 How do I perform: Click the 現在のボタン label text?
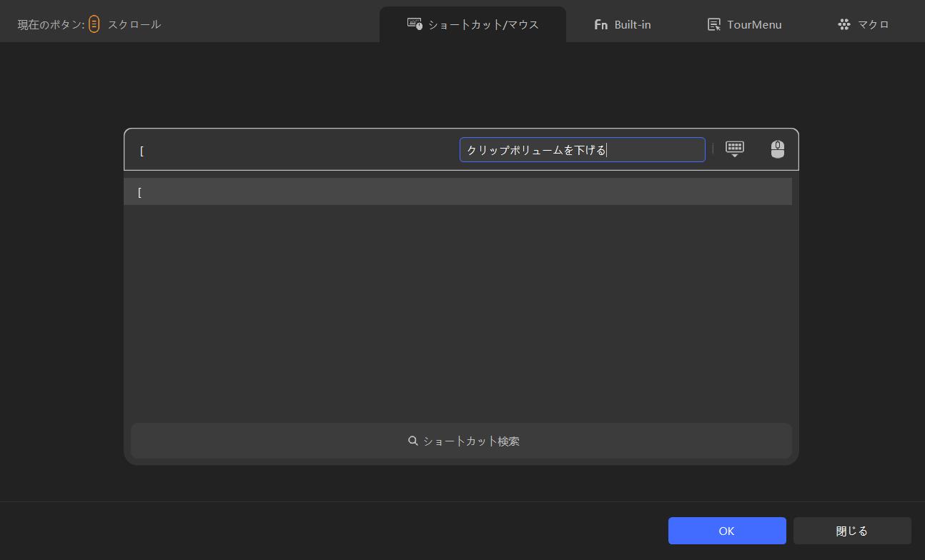(x=50, y=24)
